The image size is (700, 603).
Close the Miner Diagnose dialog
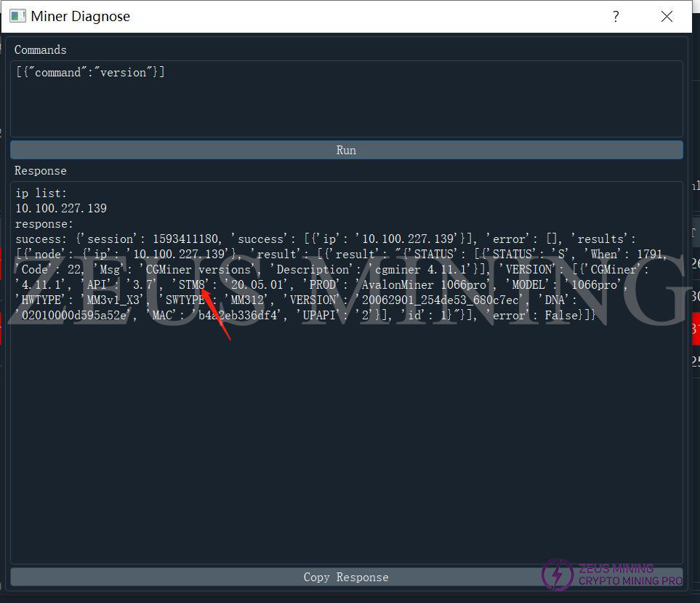coord(667,17)
